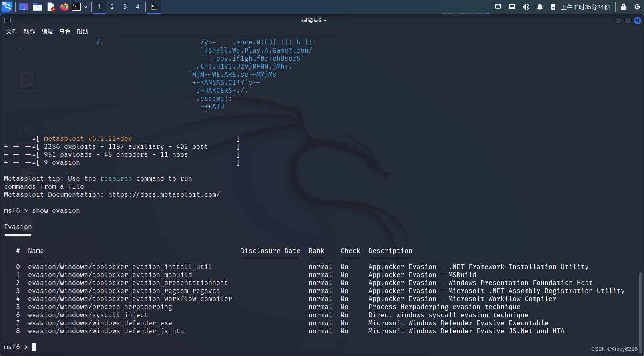
Task: Open the notifications bell icon
Action: point(540,7)
